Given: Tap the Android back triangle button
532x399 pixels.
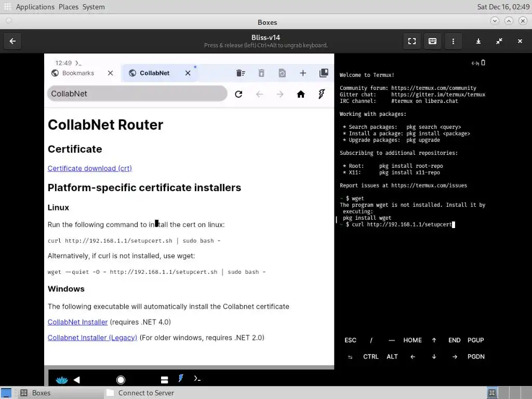Looking at the screenshot, I should coord(77,380).
